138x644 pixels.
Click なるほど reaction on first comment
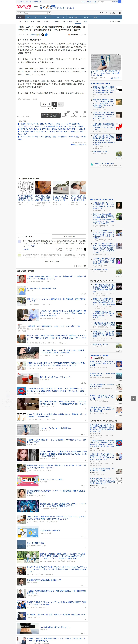tap(70, 249)
